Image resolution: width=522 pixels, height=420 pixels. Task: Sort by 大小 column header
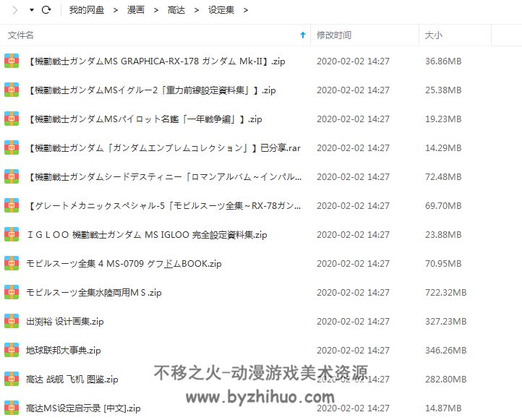pyautogui.click(x=434, y=35)
